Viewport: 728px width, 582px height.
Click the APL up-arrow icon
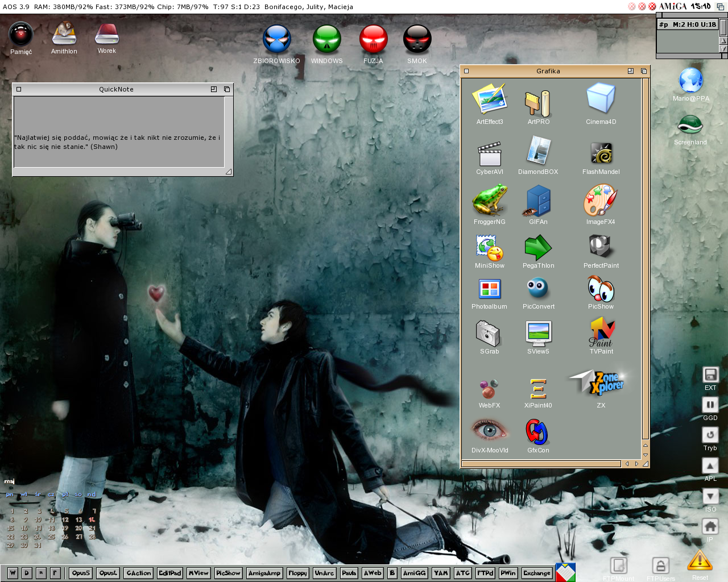coord(710,465)
